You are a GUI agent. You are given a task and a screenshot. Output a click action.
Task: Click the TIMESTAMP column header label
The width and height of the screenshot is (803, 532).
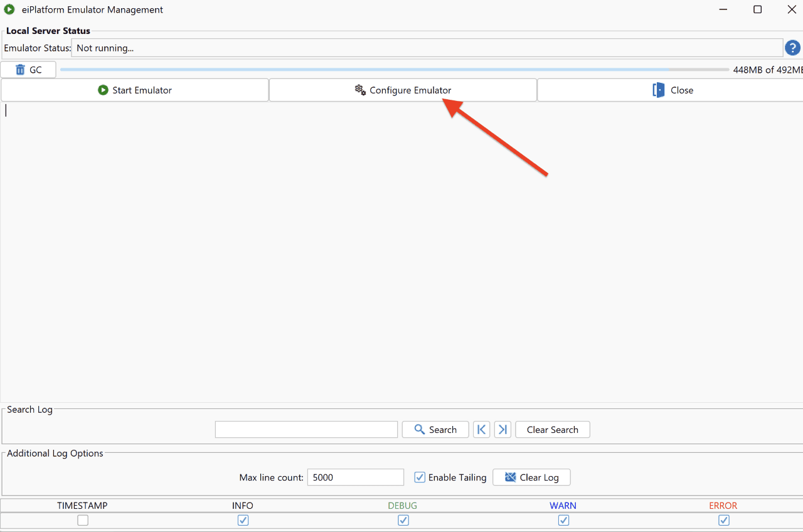(x=82, y=506)
